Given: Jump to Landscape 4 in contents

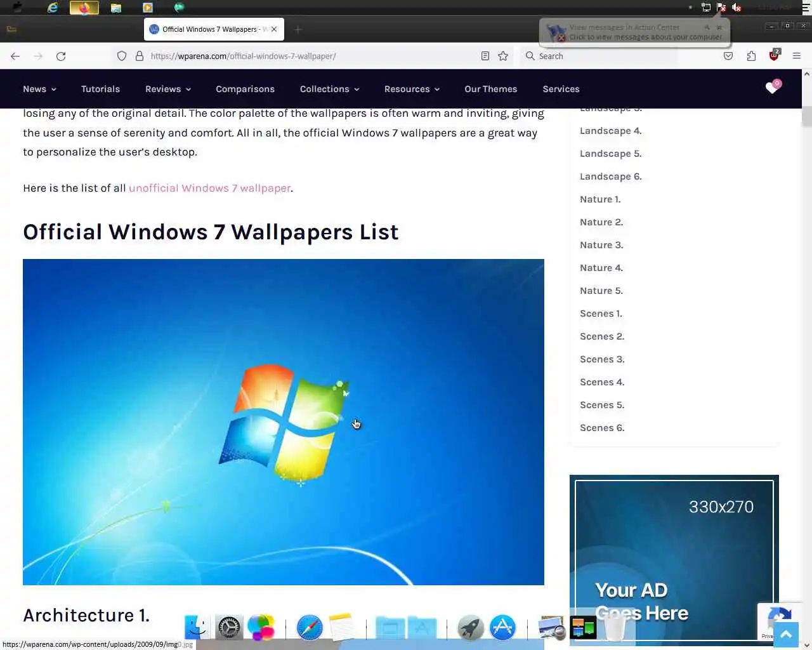Looking at the screenshot, I should pos(610,131).
